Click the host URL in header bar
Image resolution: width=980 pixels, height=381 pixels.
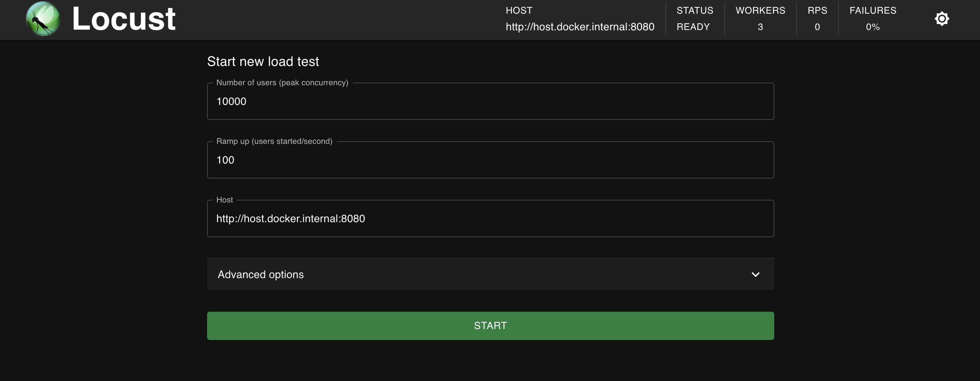[x=580, y=27]
